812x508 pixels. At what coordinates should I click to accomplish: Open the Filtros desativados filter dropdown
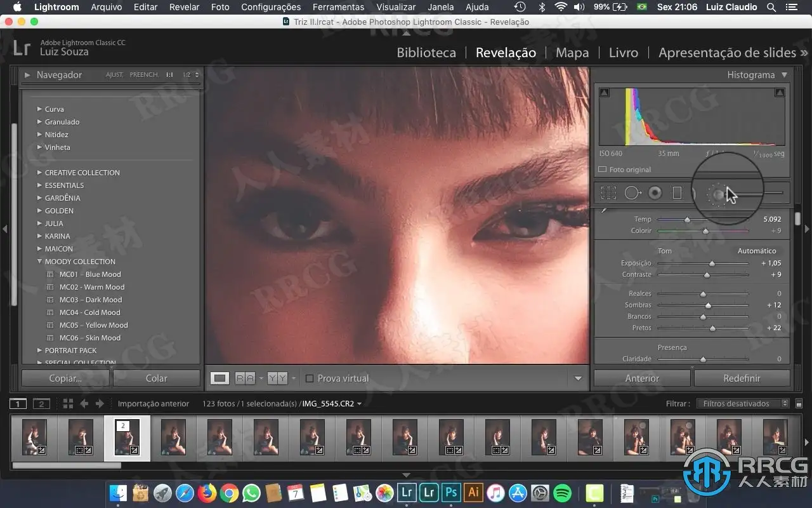(x=742, y=404)
